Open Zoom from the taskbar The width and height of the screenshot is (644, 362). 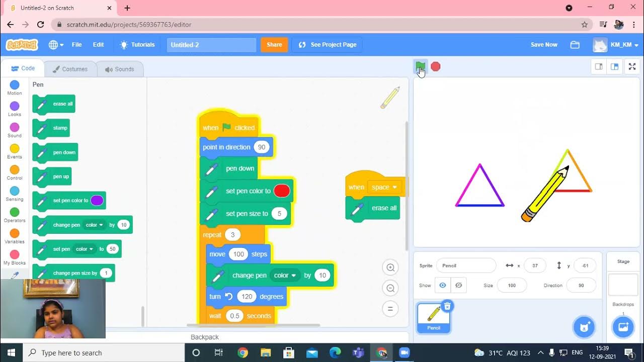[405, 352]
